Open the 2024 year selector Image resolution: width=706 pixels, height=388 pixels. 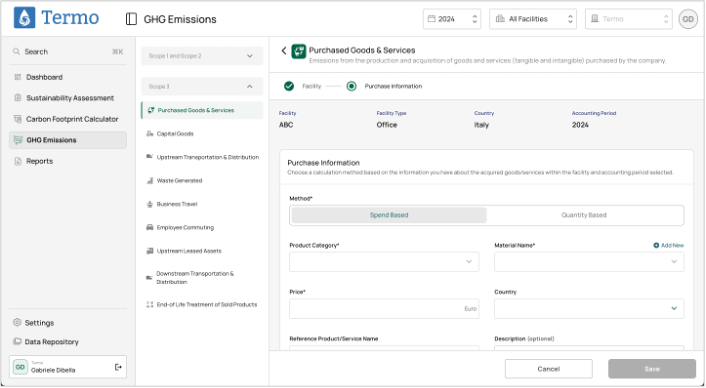452,19
